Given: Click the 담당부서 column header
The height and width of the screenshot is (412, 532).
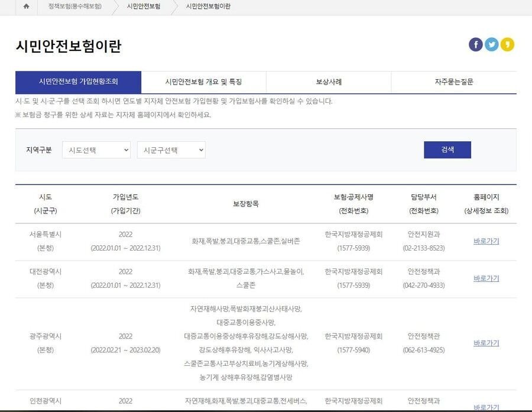Looking at the screenshot, I should pyautogui.click(x=424, y=204).
